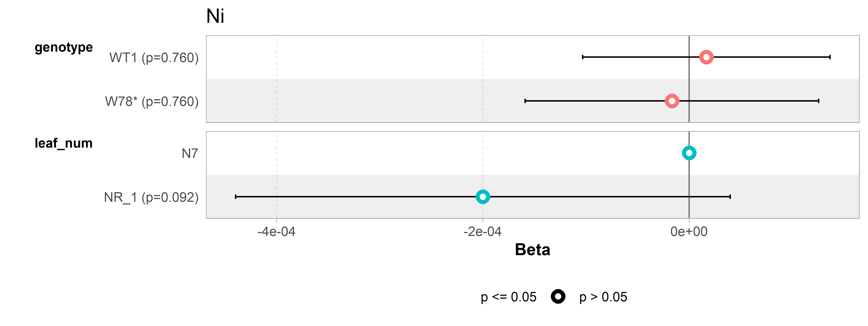This screenshot has height=326, width=868.
Task: Click the genotype group heading
Action: pos(64,48)
